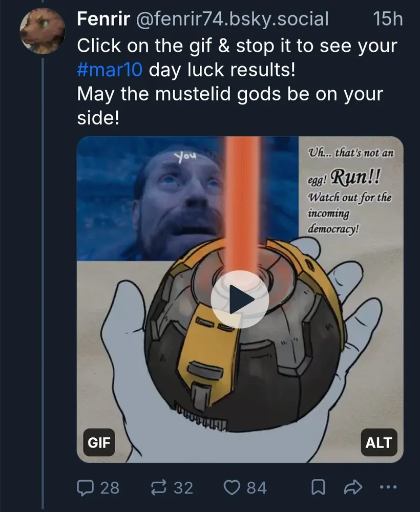Open the three-dot more options menu

[389, 487]
